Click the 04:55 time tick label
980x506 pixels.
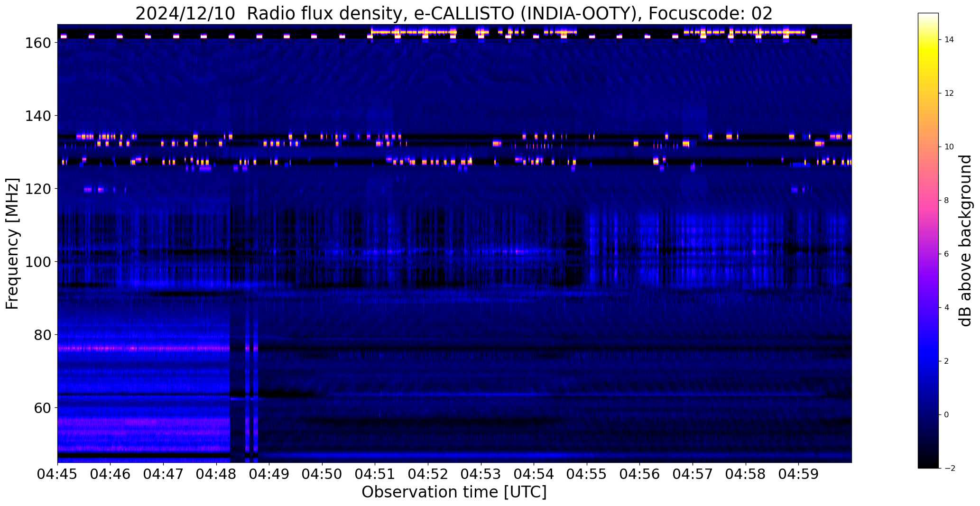pyautogui.click(x=587, y=474)
